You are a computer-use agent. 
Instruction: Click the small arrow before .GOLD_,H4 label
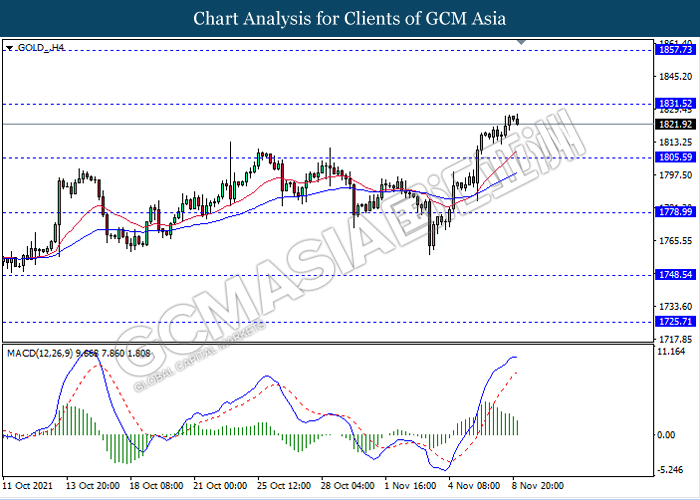(x=9, y=48)
